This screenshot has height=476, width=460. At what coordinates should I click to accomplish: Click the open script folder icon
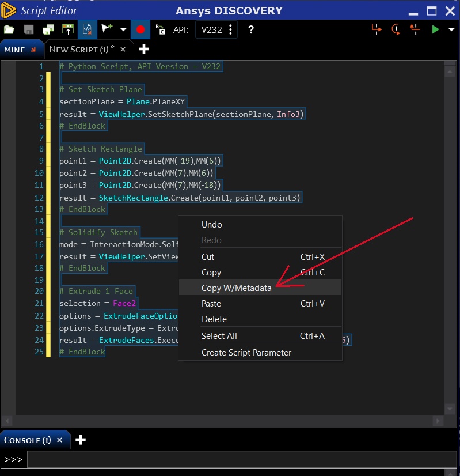[x=9, y=29]
